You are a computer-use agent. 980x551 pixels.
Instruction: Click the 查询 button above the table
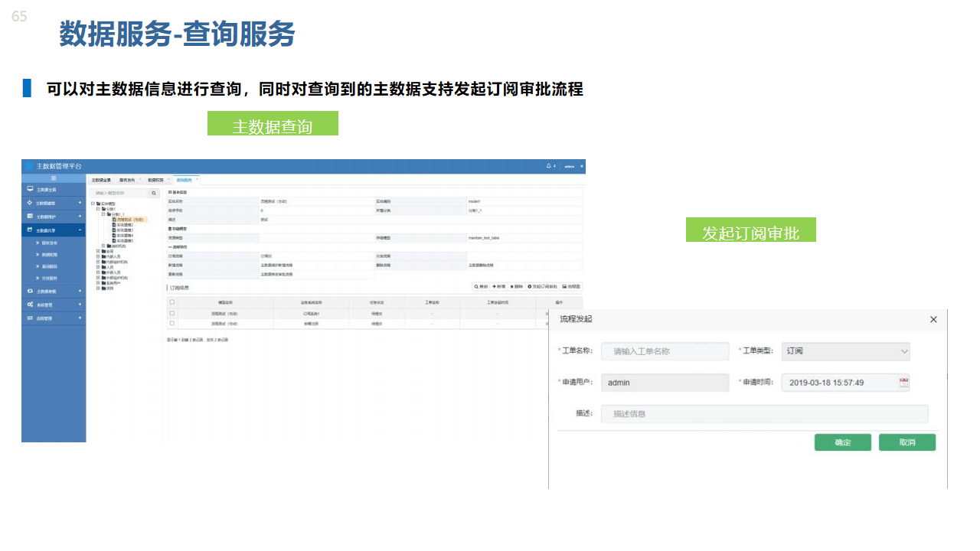point(481,286)
